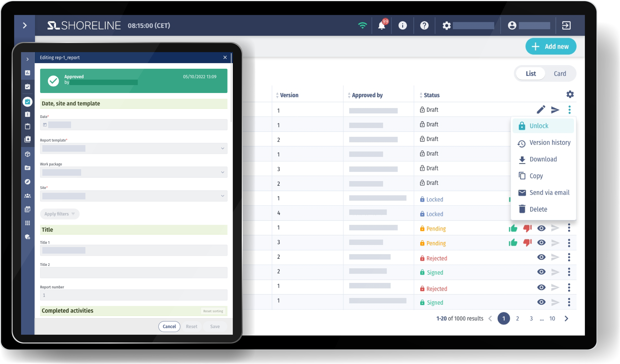Close the Editing rep-1_report dialog
Screen dimensions: 620x364
[225, 57]
